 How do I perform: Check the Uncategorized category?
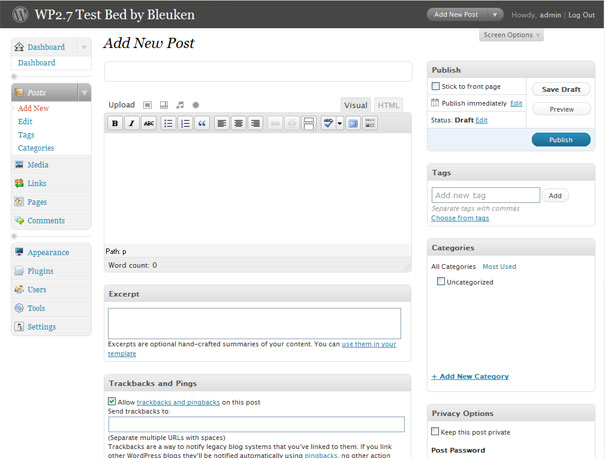click(441, 281)
